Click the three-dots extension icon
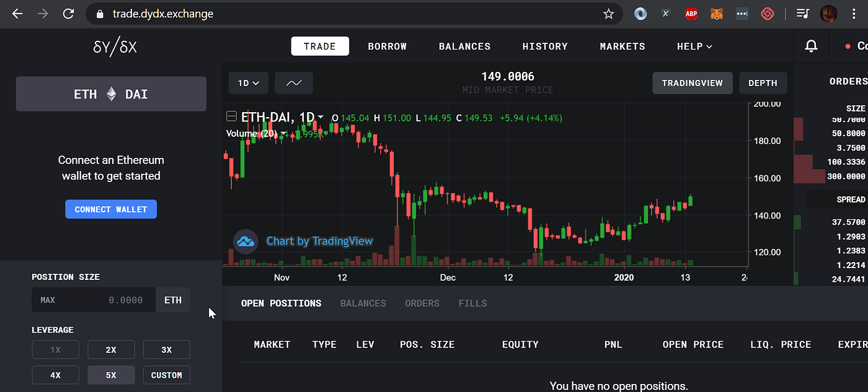The width and height of the screenshot is (868, 392). coord(742,14)
